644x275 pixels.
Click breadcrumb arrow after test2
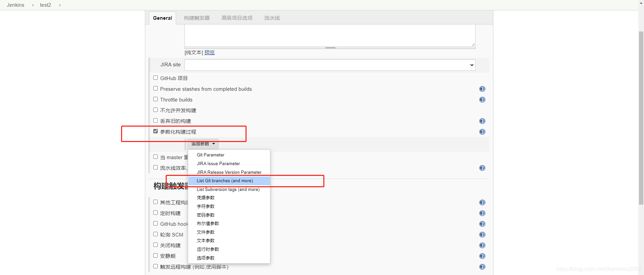(60, 5)
